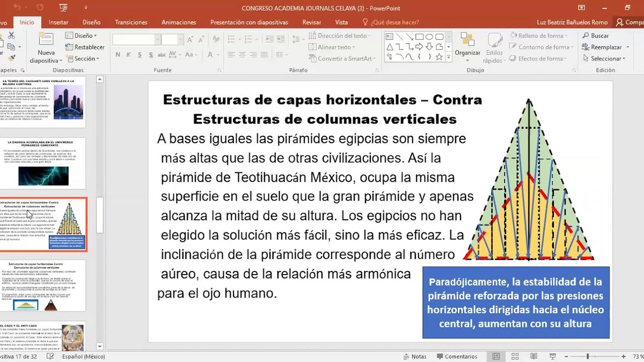The image size is (644, 362).
Task: Click Notas in status bar
Action: [x=415, y=356]
